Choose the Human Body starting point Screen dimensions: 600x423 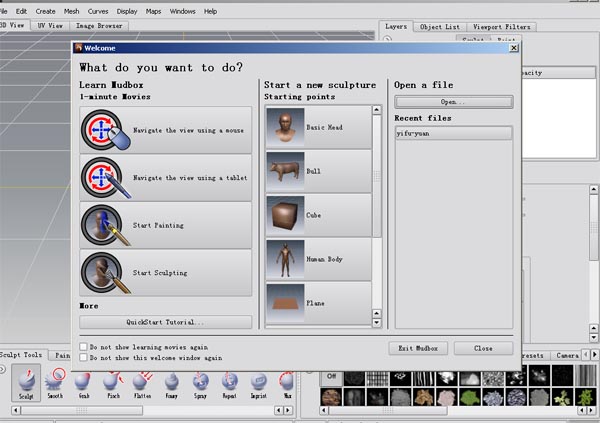[x=318, y=259]
